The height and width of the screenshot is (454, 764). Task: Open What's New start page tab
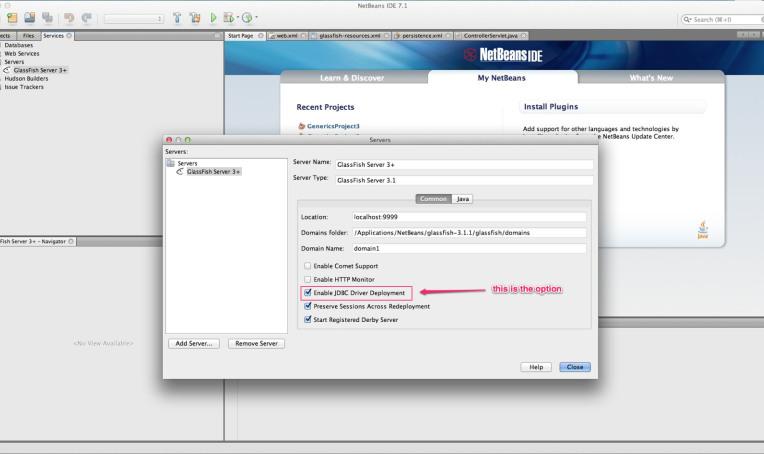pos(651,78)
